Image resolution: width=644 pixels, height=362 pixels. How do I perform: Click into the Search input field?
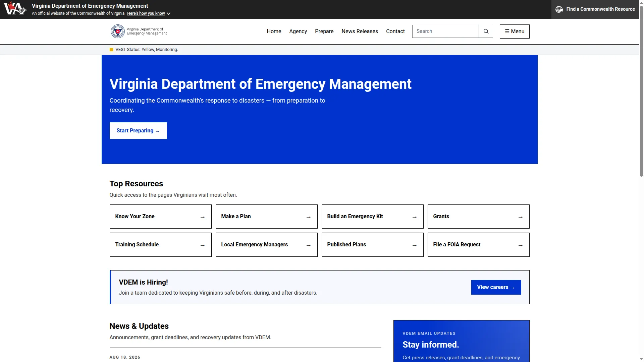[x=445, y=31]
